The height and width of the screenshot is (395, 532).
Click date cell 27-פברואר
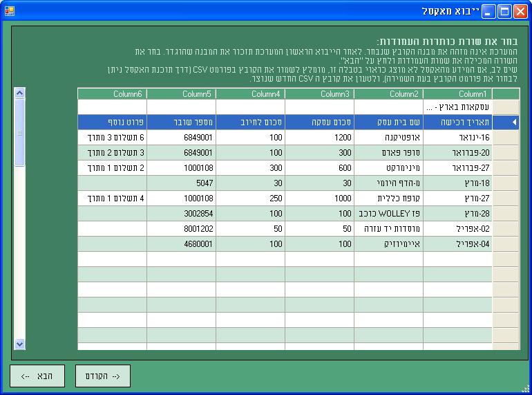(x=457, y=168)
